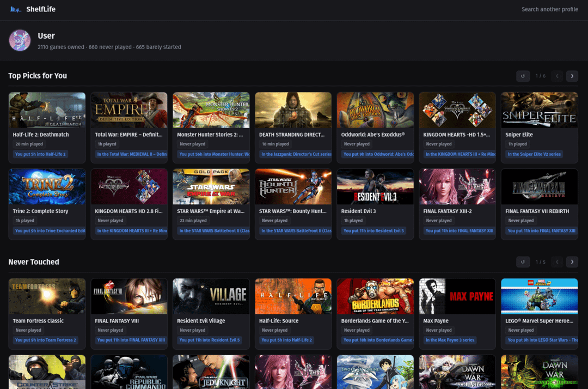Click Search another profile link

coord(549,9)
